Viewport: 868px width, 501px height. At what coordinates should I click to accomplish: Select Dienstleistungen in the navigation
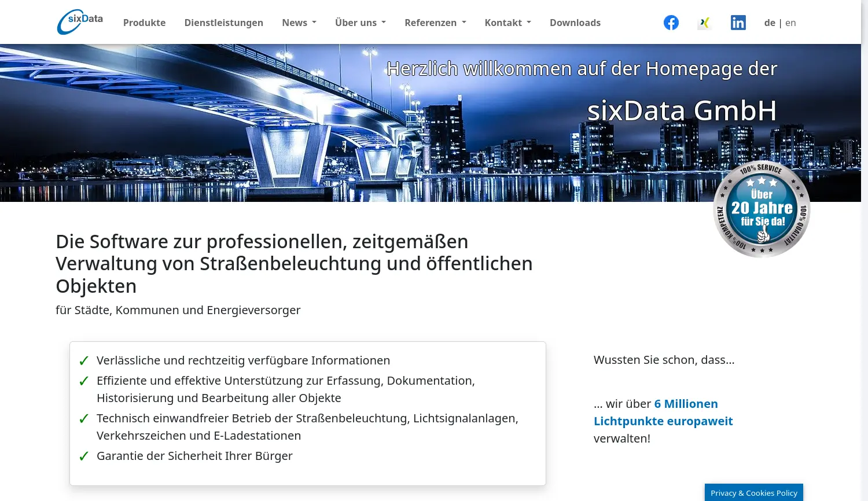(223, 23)
